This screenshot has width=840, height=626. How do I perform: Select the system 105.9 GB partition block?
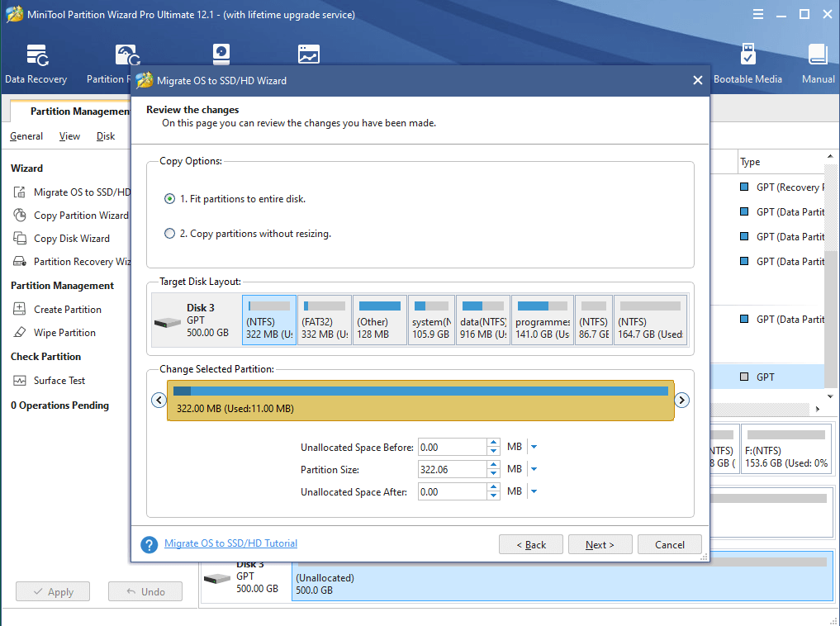tap(431, 320)
